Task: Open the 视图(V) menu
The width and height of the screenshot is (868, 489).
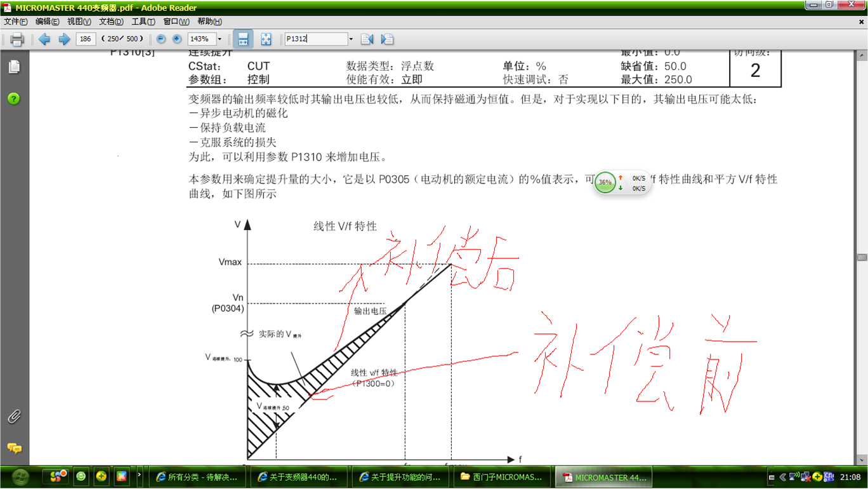Action: (79, 22)
